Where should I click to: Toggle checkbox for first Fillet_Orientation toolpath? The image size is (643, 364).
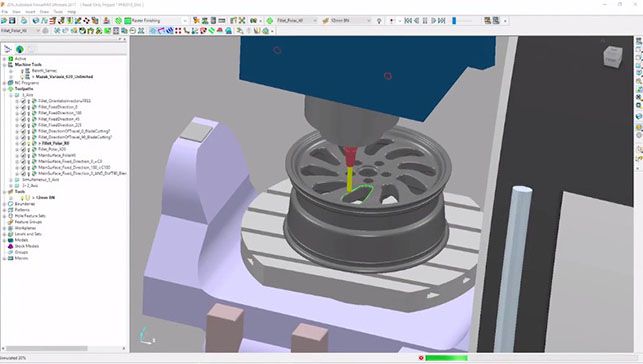(23, 101)
